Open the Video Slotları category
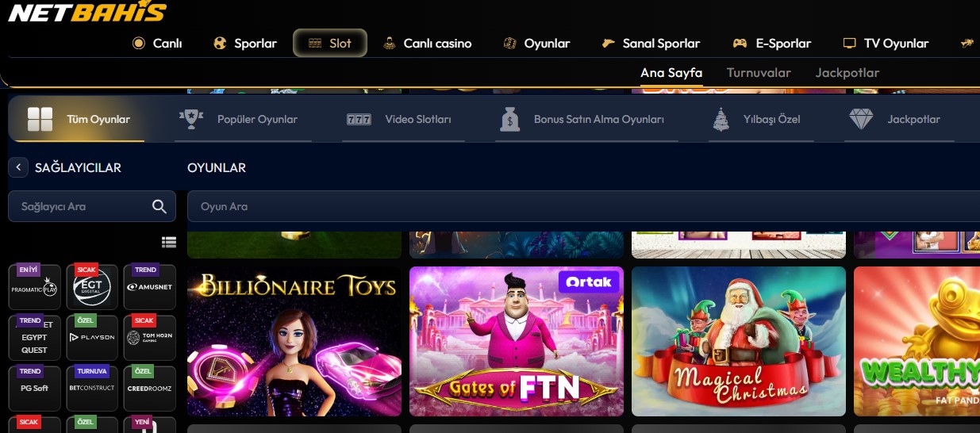This screenshot has height=433, width=980. coord(399,120)
